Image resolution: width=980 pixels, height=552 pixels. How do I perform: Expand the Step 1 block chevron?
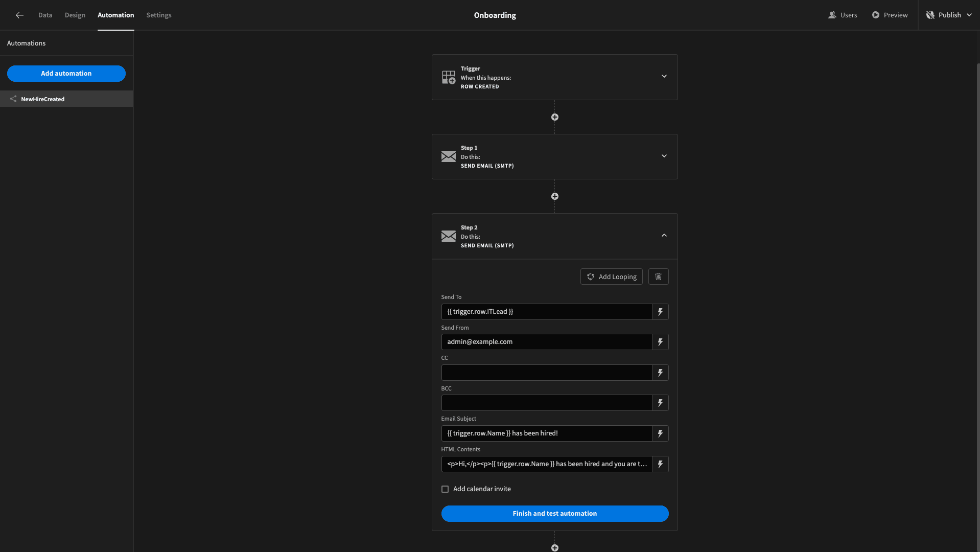[x=664, y=156]
